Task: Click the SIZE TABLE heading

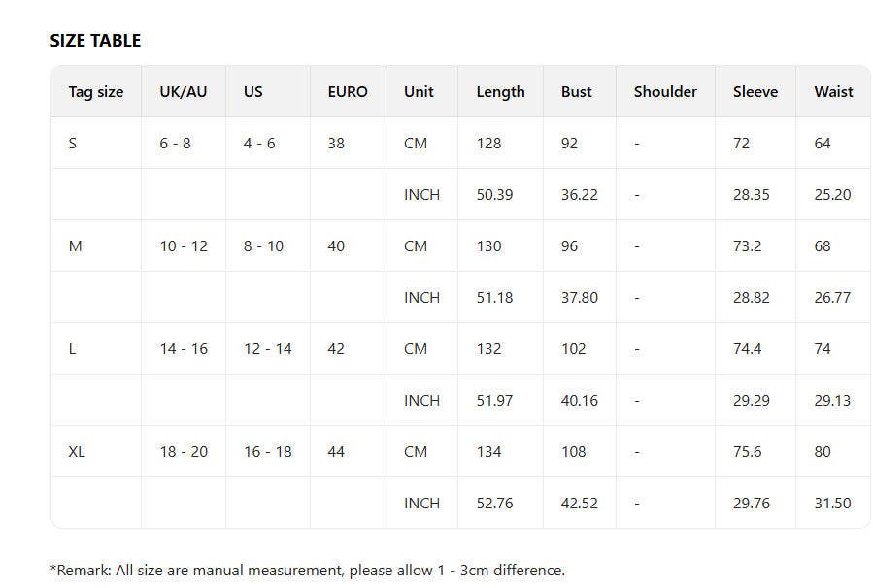Action: point(95,40)
